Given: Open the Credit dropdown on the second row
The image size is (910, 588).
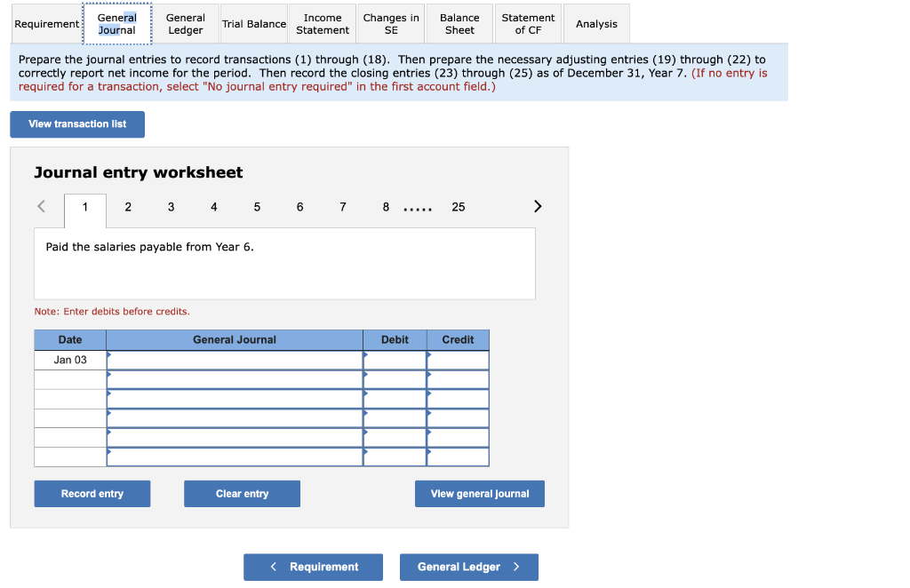Looking at the screenshot, I should [430, 378].
